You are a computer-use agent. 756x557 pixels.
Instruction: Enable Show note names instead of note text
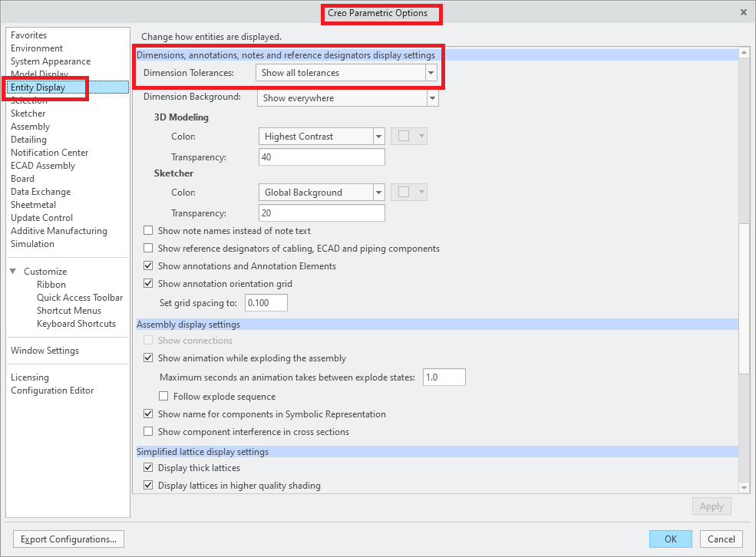coord(148,230)
